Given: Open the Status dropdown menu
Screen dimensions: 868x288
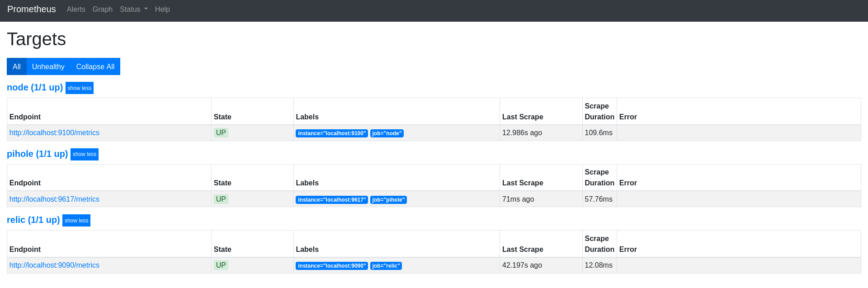Looking at the screenshot, I should [x=133, y=9].
